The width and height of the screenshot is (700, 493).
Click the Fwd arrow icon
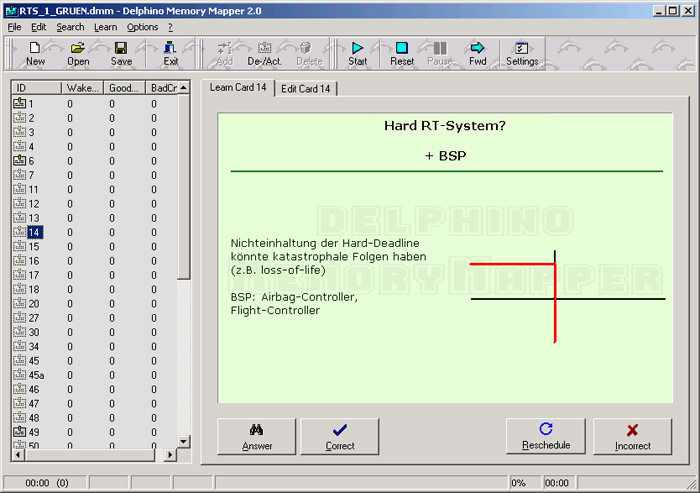(477, 48)
